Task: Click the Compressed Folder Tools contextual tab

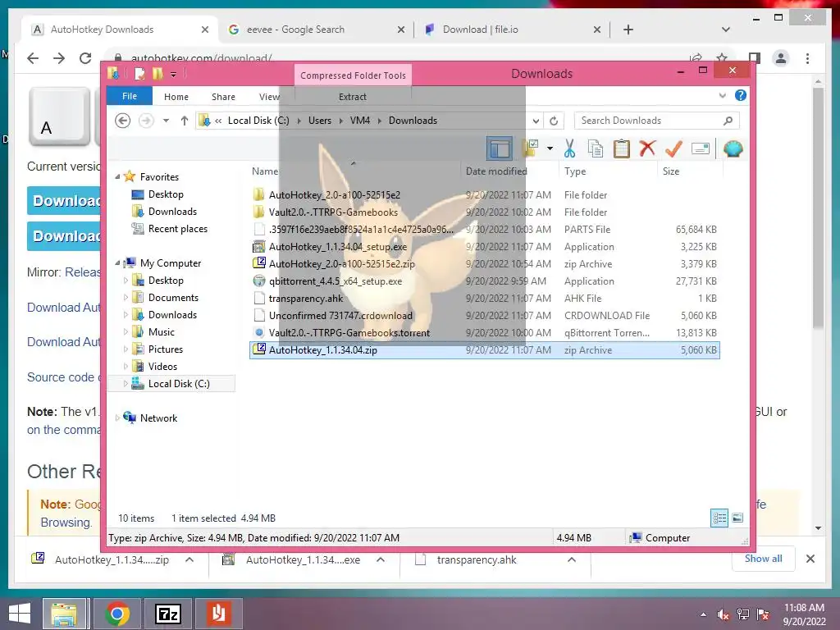Action: 353,75
